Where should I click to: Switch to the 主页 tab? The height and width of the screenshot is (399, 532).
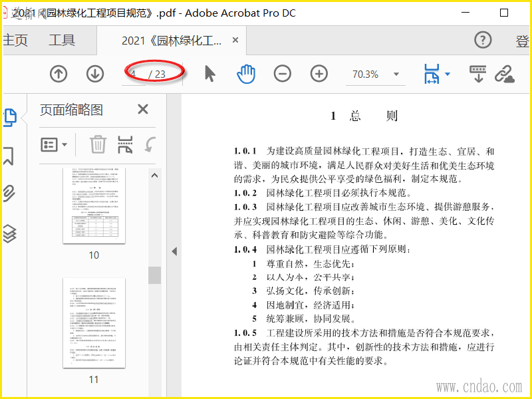pyautogui.click(x=15, y=40)
